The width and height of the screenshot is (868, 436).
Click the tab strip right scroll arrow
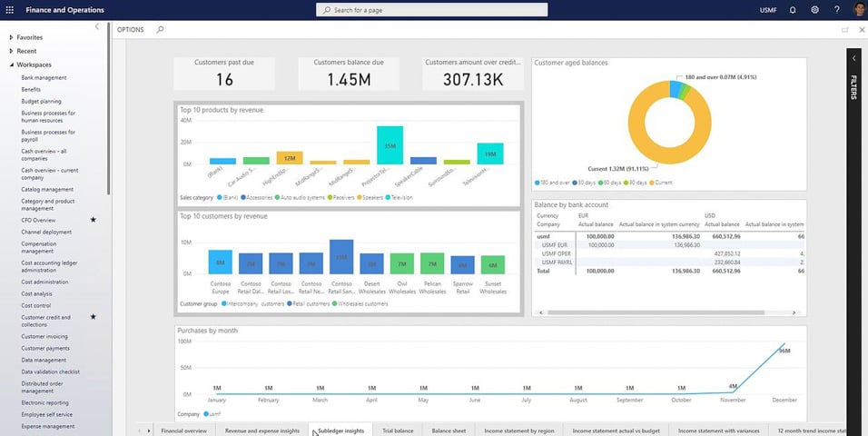click(x=148, y=431)
